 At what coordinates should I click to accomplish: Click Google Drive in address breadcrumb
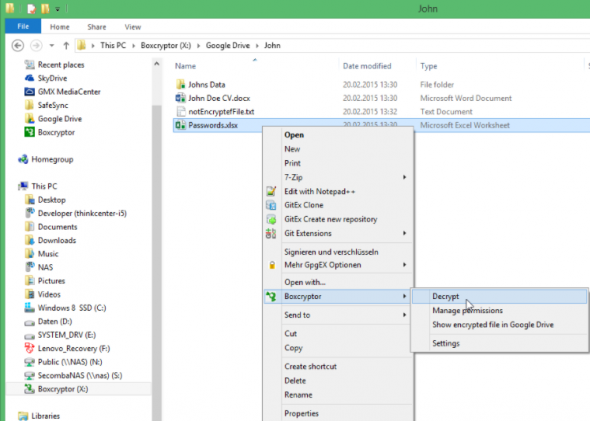(228, 46)
